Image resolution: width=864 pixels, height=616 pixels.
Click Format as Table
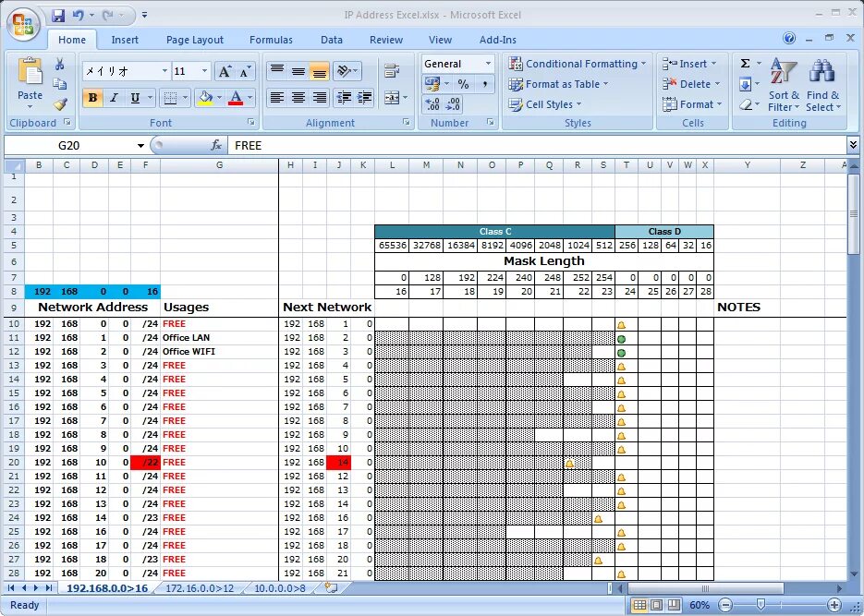click(559, 83)
